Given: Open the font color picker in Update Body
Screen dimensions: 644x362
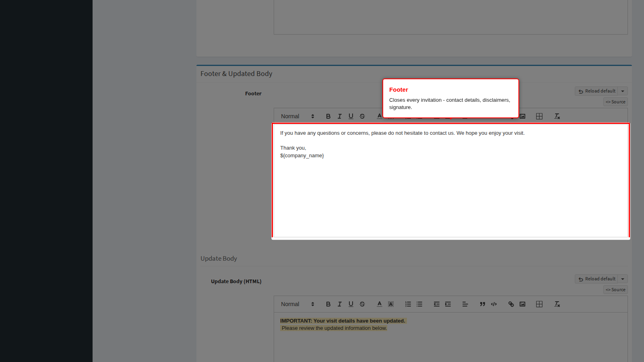Looking at the screenshot, I should pyautogui.click(x=379, y=304).
